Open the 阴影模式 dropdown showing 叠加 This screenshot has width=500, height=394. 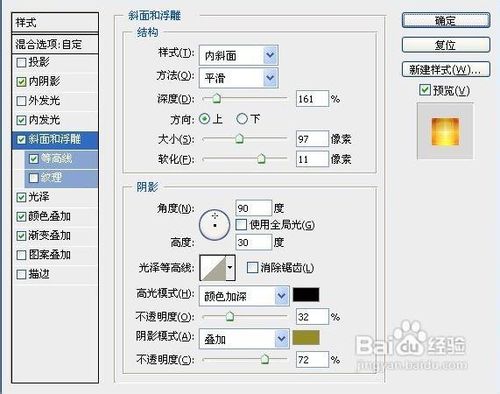[x=244, y=339]
